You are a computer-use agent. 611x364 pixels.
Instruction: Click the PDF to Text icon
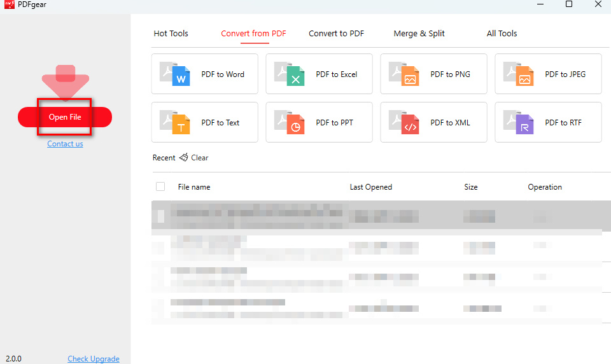pyautogui.click(x=174, y=122)
